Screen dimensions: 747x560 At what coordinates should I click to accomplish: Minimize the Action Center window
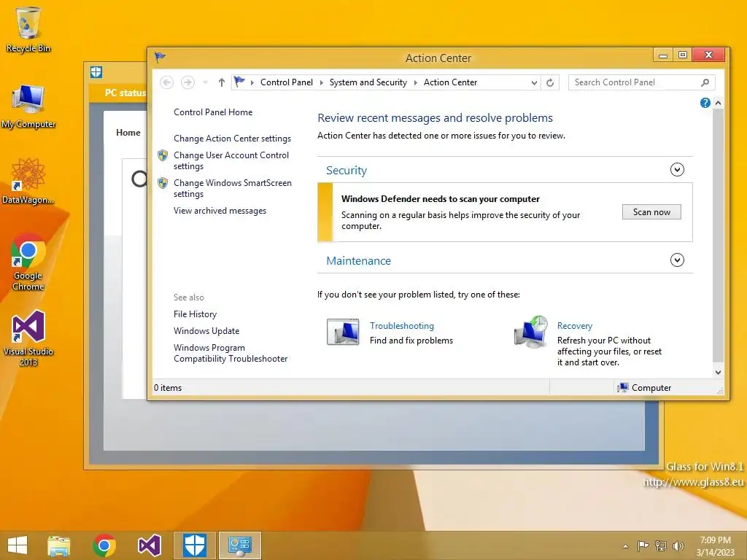(x=662, y=55)
